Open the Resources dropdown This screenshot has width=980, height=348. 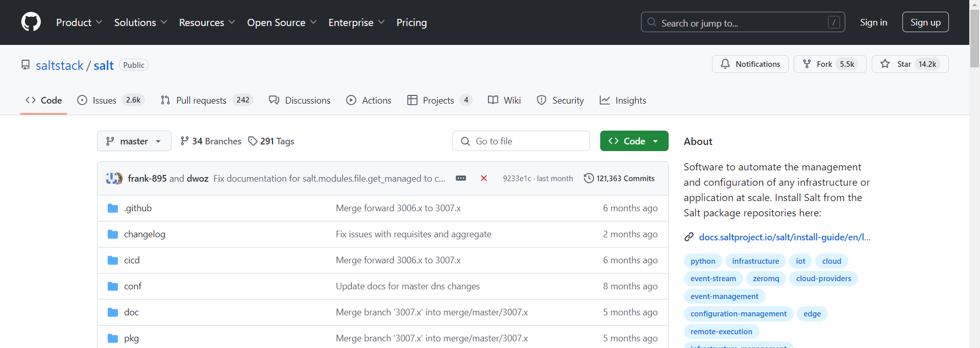(207, 22)
